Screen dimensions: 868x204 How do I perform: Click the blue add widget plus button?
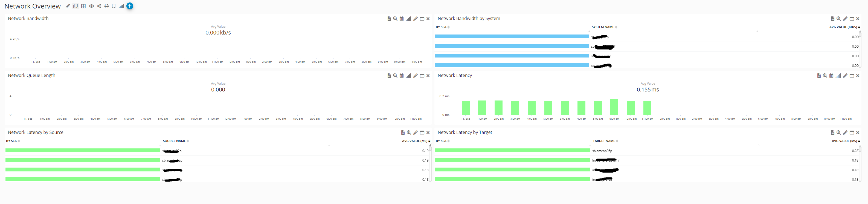coord(130,6)
